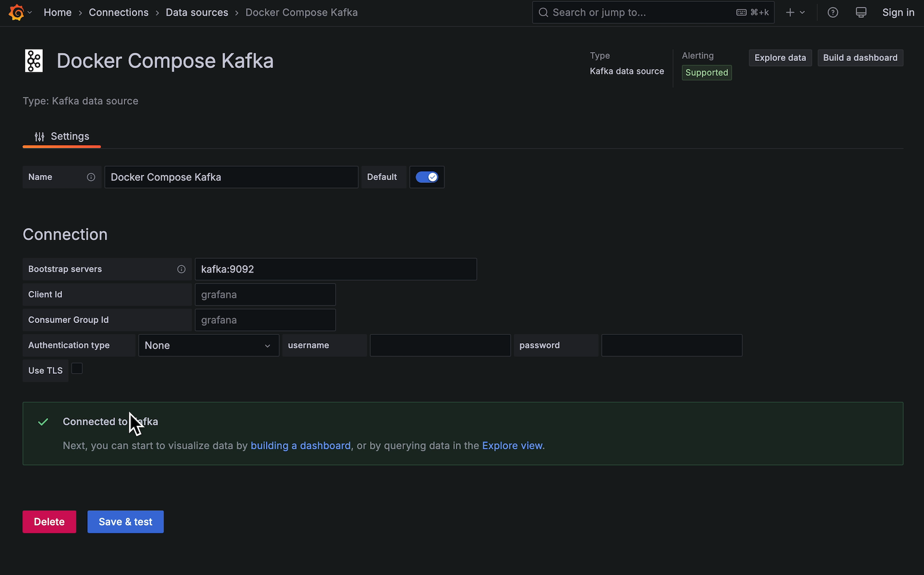Screen dimensions: 924x575
Task: Click Build a dashboard button
Action: pos(860,57)
